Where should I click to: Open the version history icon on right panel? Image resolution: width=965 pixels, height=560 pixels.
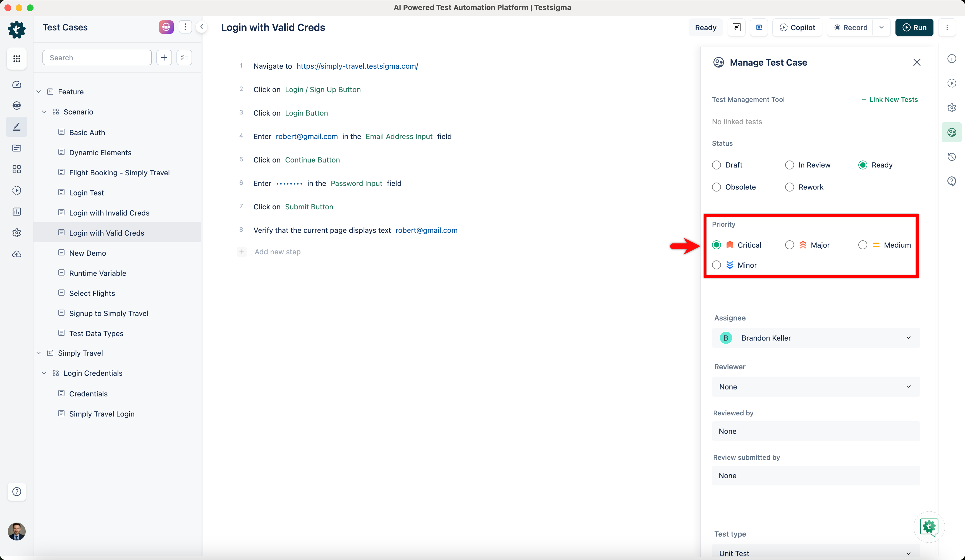[952, 157]
